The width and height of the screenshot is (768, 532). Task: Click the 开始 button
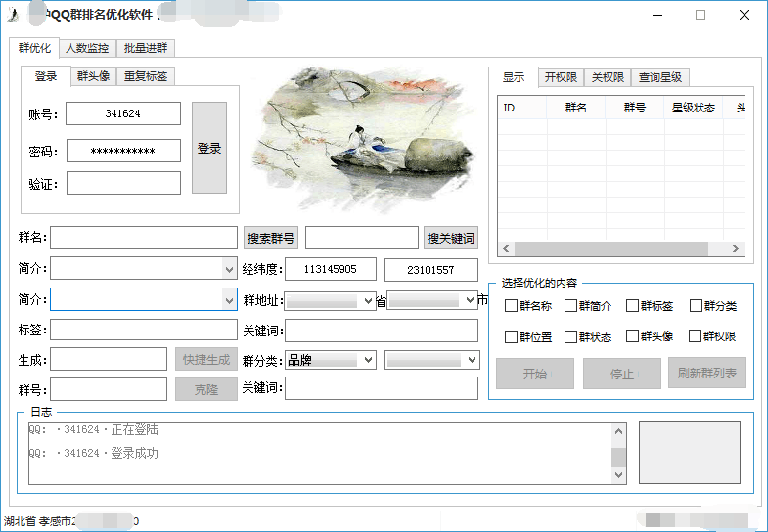(x=535, y=374)
